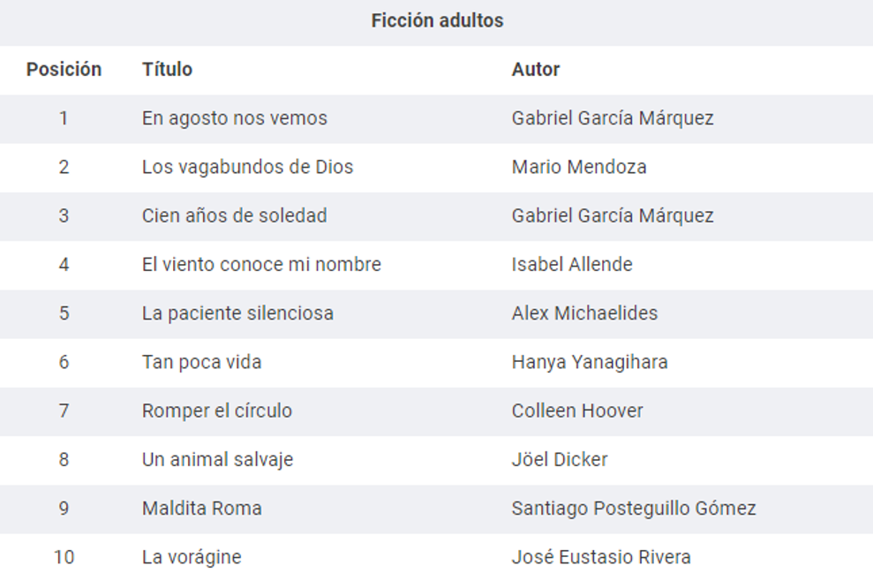Click author 'Mario Mendoza'
This screenshot has height=588, width=873.
pyautogui.click(x=578, y=167)
